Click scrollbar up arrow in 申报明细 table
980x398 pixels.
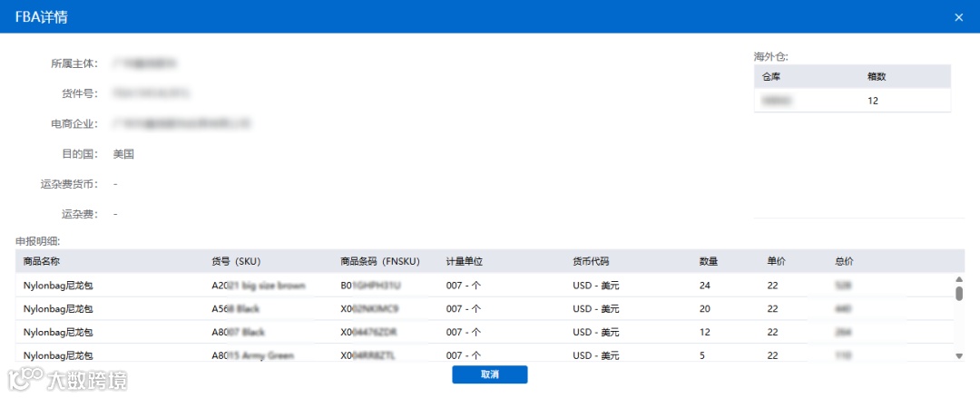tap(959, 279)
